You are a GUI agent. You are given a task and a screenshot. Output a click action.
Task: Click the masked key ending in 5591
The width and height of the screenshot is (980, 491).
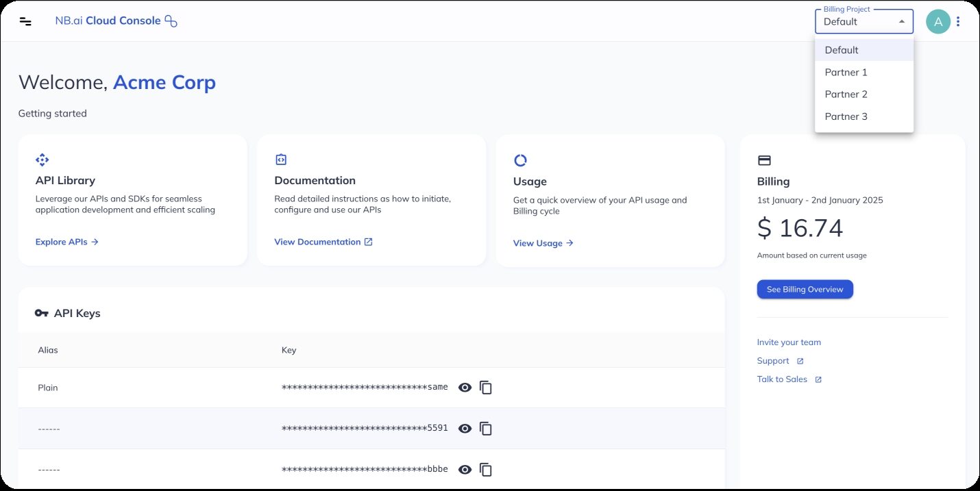[365, 429]
